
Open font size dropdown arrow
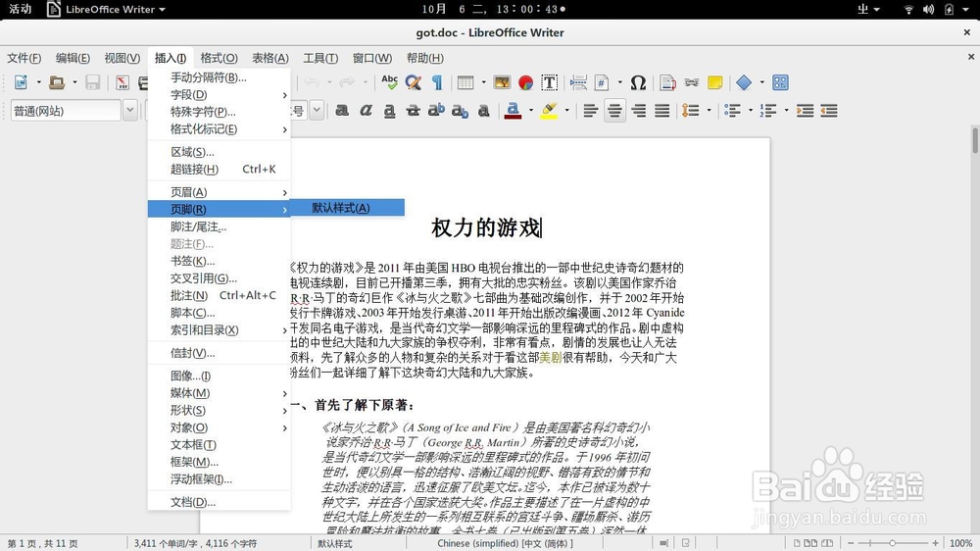(x=317, y=111)
